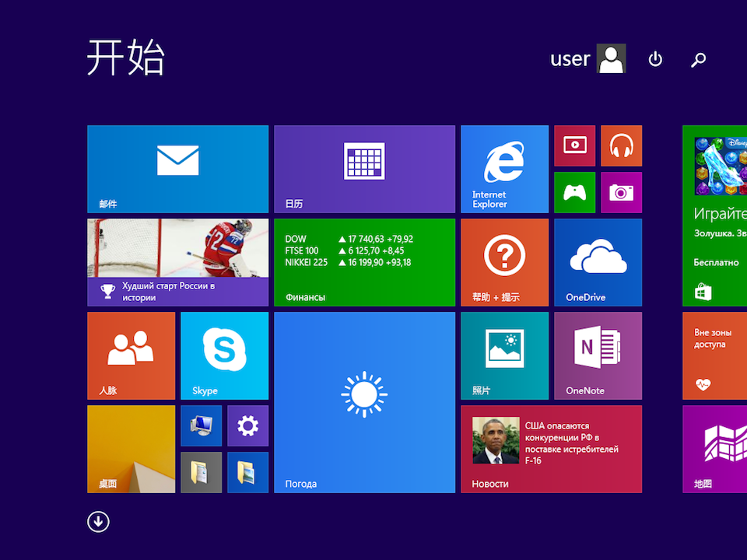Click the power button icon
747x560 pixels.
[x=655, y=59]
